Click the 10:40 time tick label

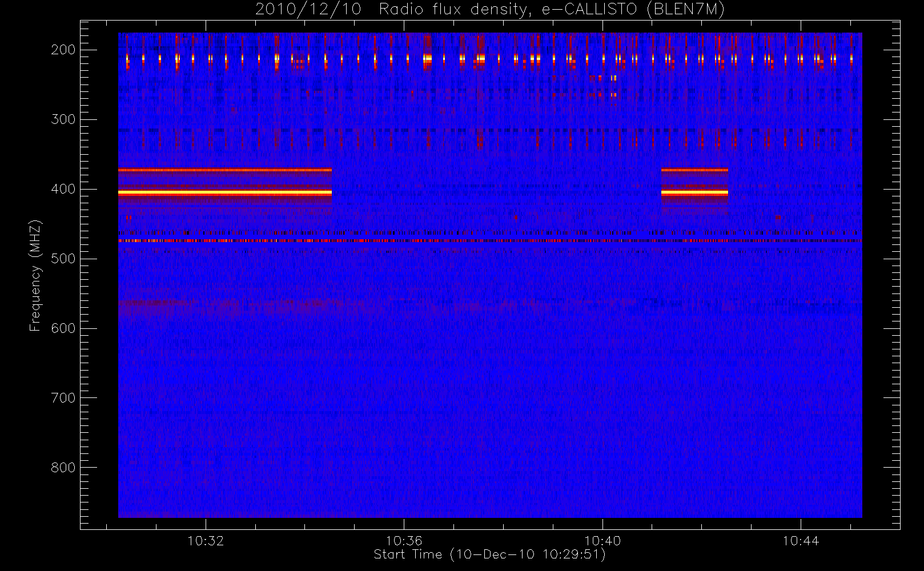point(602,541)
